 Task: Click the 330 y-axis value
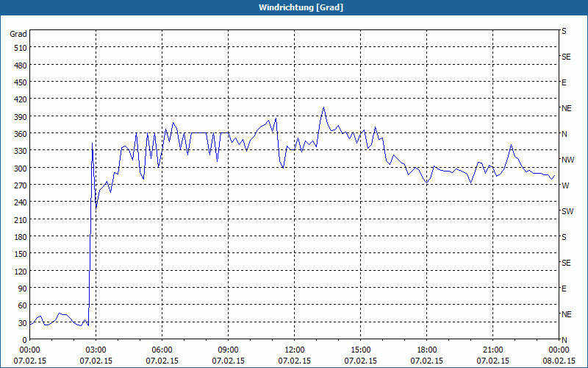[x=21, y=151]
